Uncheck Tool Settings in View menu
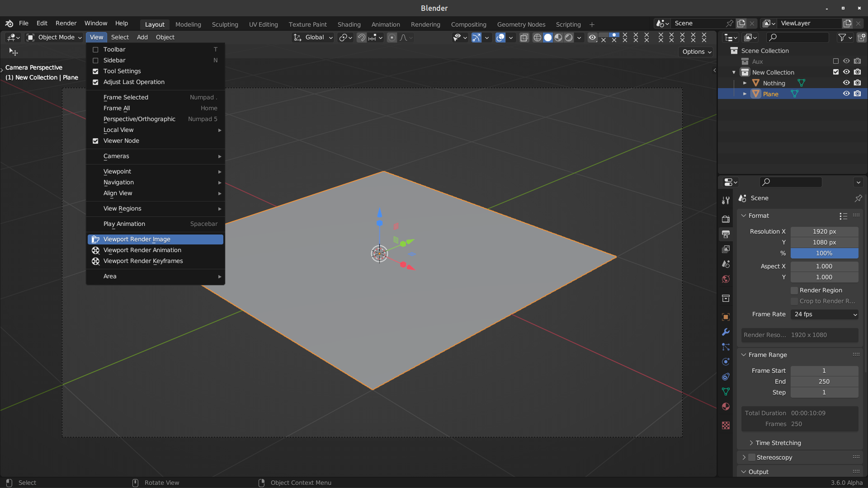Image resolution: width=868 pixels, height=488 pixels. pos(95,71)
